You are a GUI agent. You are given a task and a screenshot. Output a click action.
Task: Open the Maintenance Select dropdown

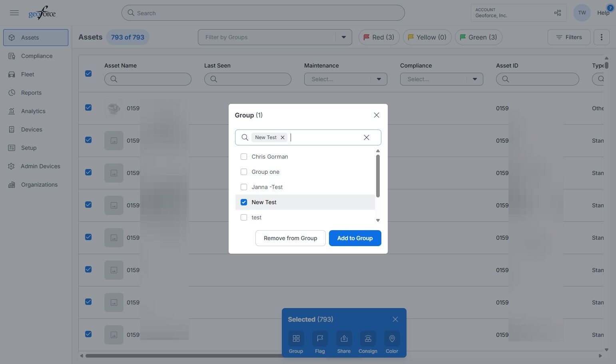346,79
